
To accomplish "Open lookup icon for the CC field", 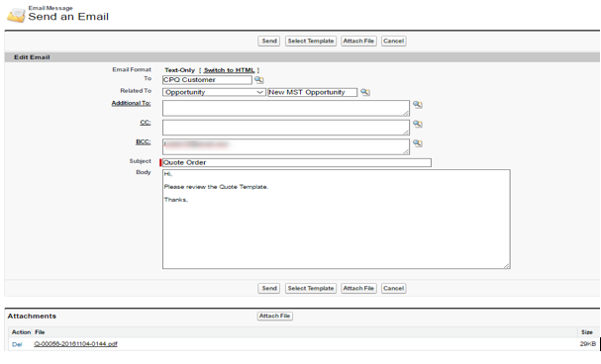I will pyautogui.click(x=418, y=124).
